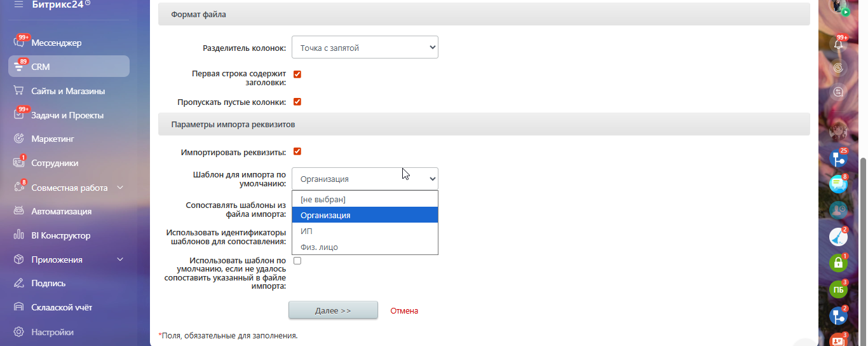Expand the Совместная работа chevron
The width and height of the screenshot is (868, 346).
(x=120, y=188)
